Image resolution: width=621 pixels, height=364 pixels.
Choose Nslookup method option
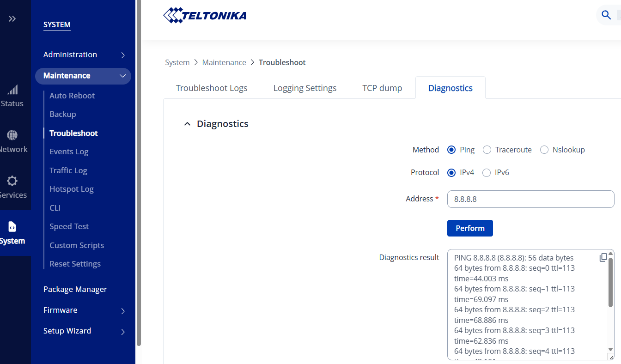pos(544,150)
